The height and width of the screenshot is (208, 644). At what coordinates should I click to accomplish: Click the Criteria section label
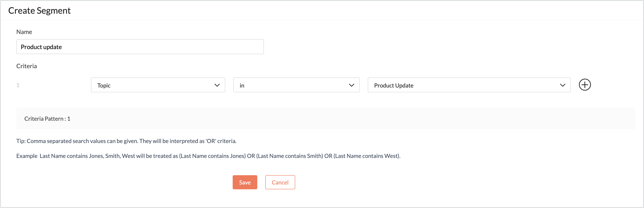[x=26, y=66]
